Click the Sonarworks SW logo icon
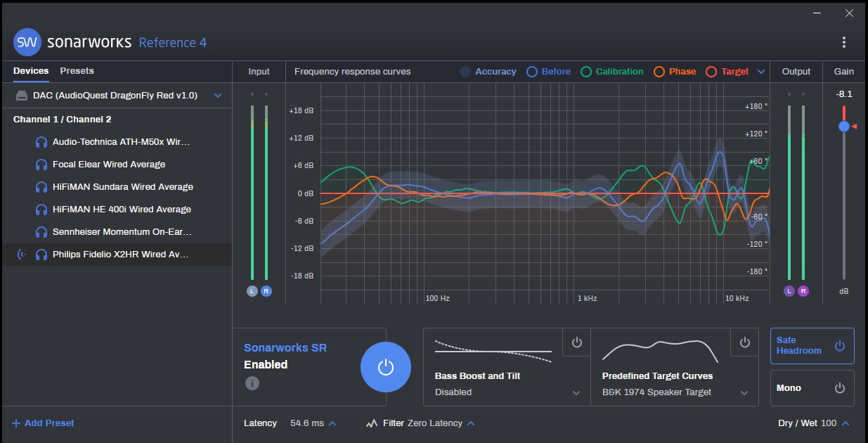 point(27,42)
